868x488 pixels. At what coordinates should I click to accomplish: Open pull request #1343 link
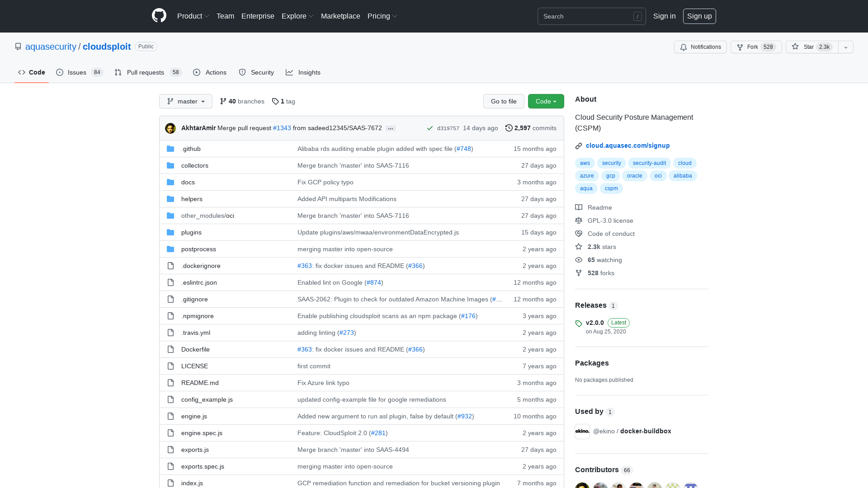pyautogui.click(x=282, y=128)
